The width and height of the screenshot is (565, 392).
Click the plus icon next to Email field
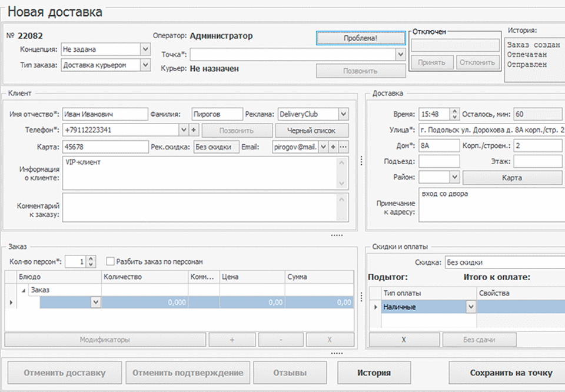point(333,147)
